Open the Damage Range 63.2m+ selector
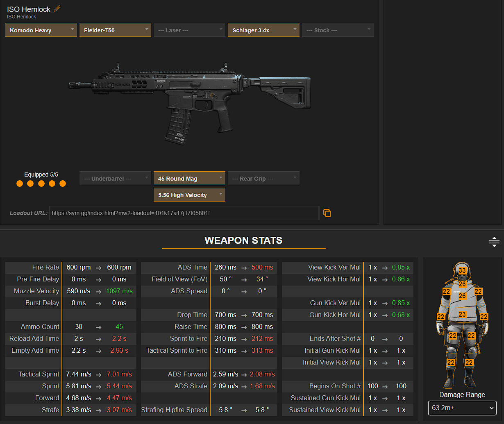This screenshot has height=424, width=504. [x=462, y=408]
